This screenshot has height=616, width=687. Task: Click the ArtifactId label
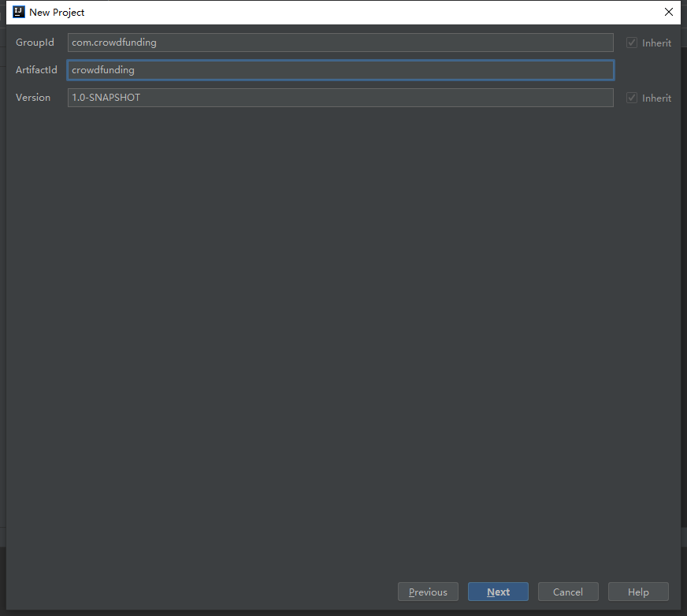(x=36, y=70)
